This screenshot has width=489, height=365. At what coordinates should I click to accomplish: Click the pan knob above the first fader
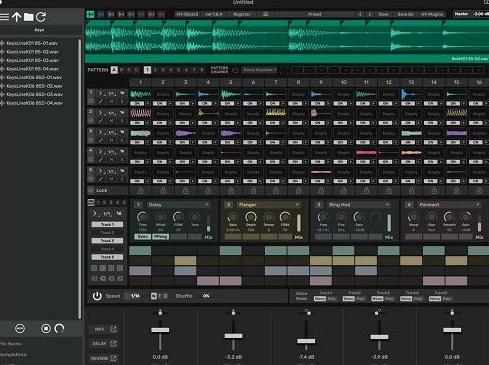tap(160, 312)
